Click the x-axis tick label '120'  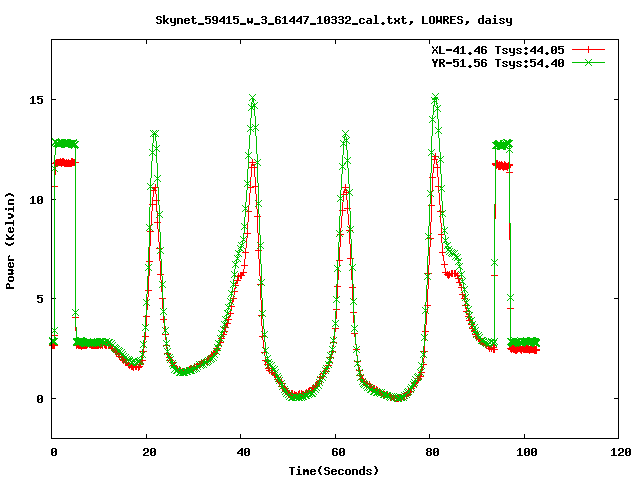click(x=621, y=452)
